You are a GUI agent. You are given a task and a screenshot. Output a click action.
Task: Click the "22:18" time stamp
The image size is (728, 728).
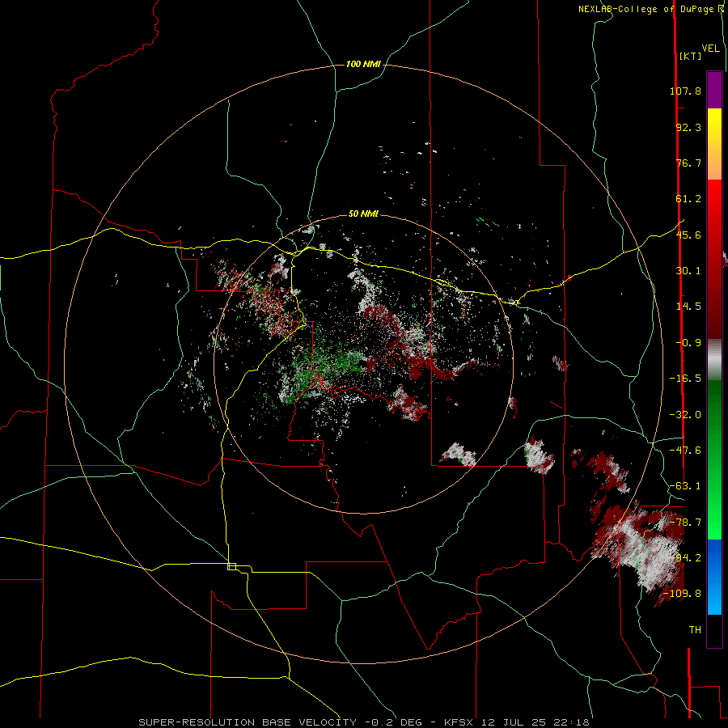pyautogui.click(x=573, y=722)
